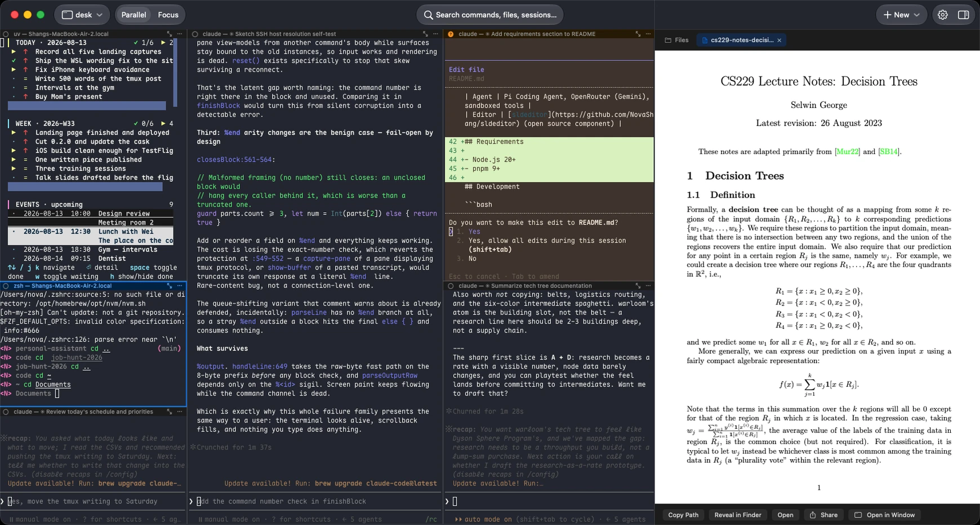Select option 3 No for README edit
The width and height of the screenshot is (980, 525).
coord(466,258)
